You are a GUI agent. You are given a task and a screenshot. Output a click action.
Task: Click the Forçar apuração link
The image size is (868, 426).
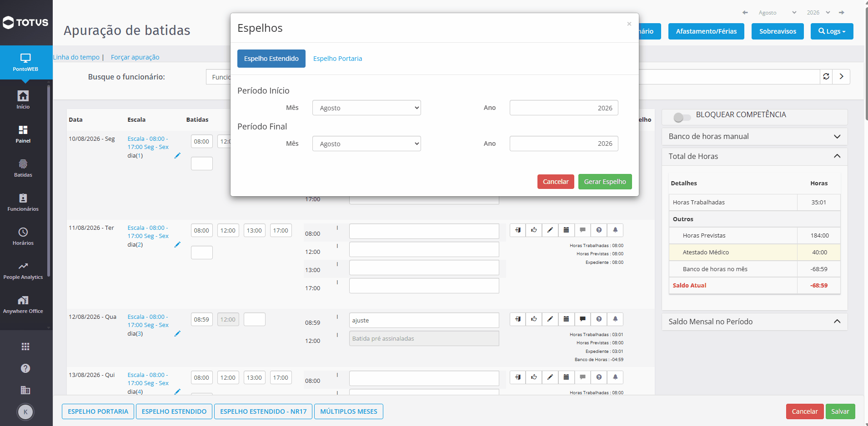point(135,57)
